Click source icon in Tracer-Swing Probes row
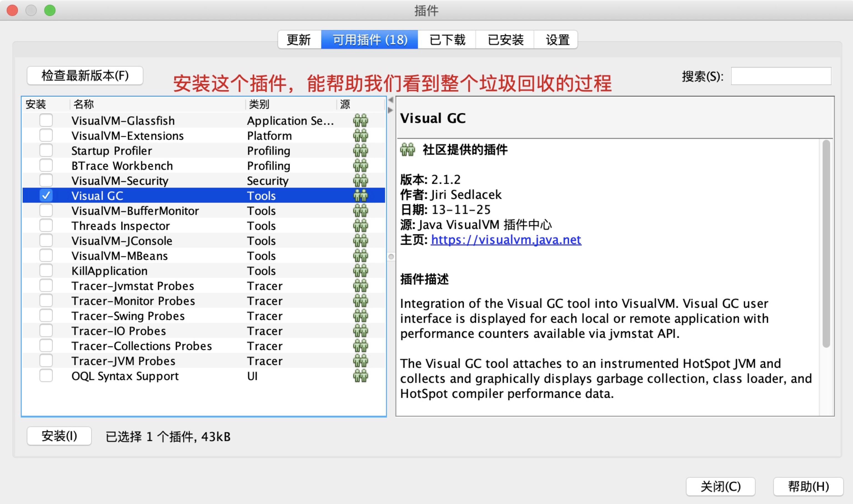 [360, 316]
